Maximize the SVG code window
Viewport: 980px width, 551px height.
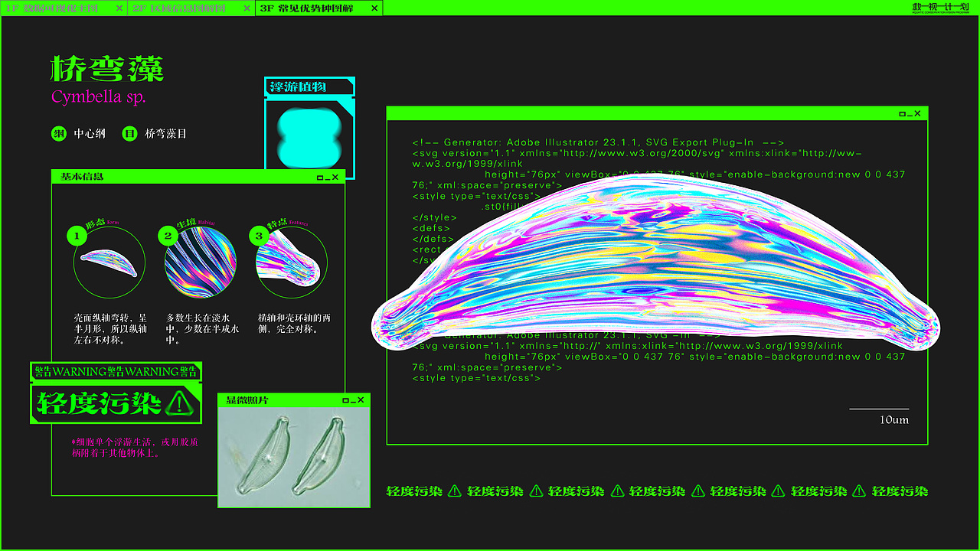[903, 114]
